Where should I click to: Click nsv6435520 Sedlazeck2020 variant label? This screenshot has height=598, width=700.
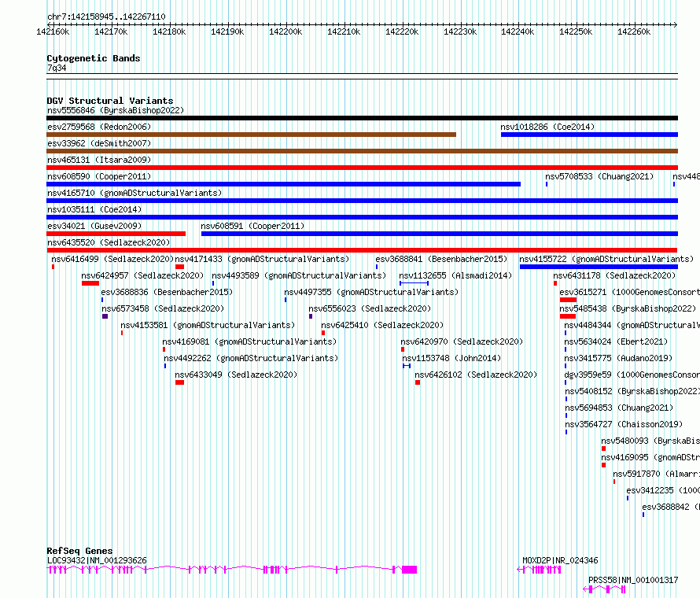[109, 242]
